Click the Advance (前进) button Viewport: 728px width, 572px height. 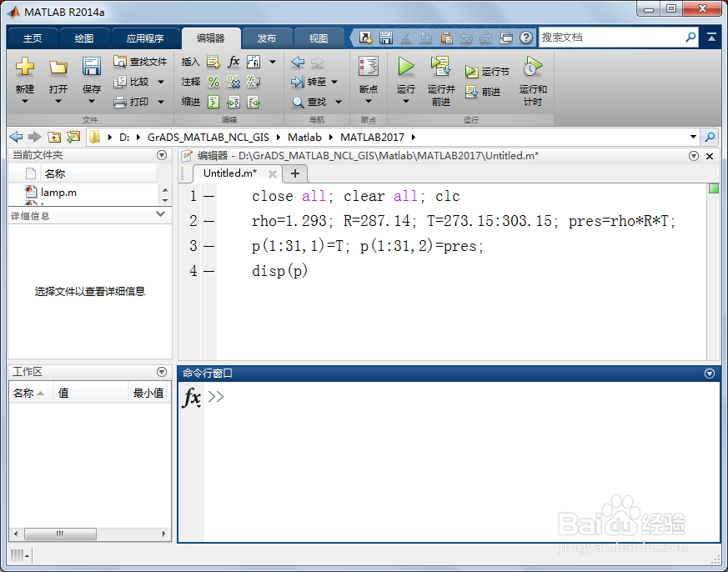coord(483,92)
